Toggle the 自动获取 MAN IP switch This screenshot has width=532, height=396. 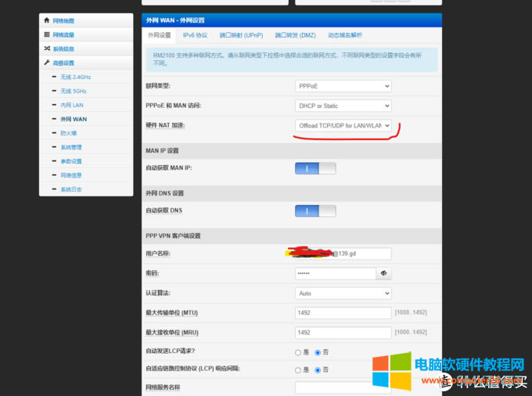click(x=315, y=168)
